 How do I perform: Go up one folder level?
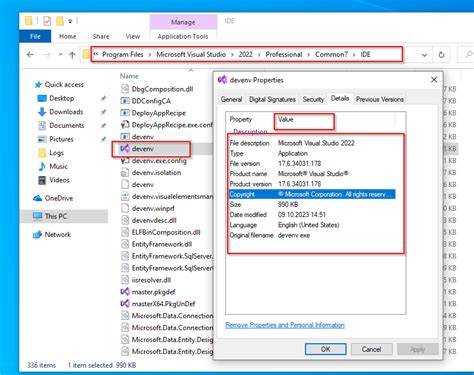pyautogui.click(x=72, y=55)
